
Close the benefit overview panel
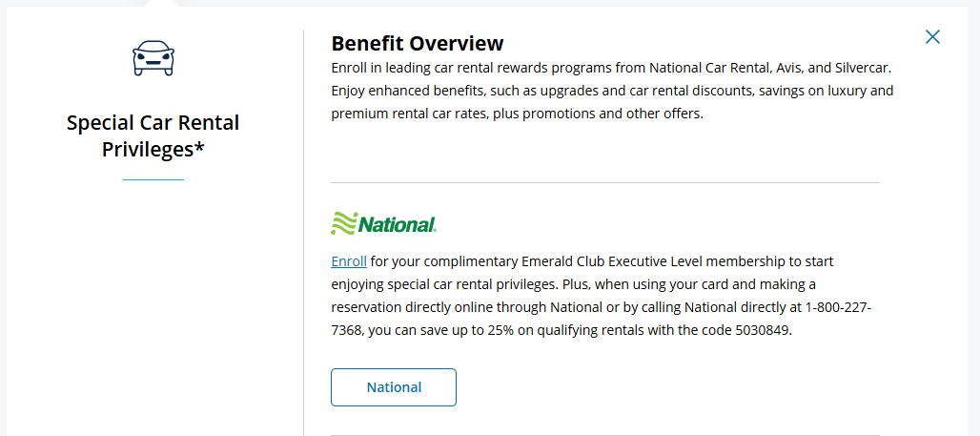[932, 37]
